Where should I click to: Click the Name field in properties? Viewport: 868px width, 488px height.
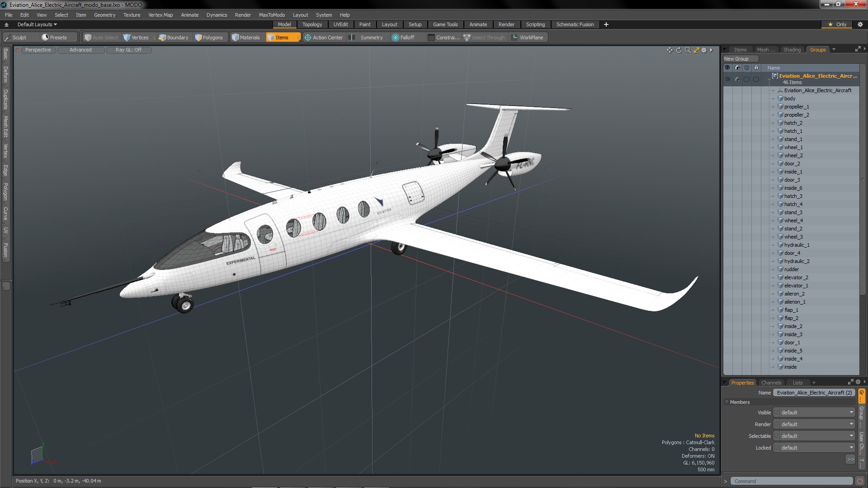[814, 393]
